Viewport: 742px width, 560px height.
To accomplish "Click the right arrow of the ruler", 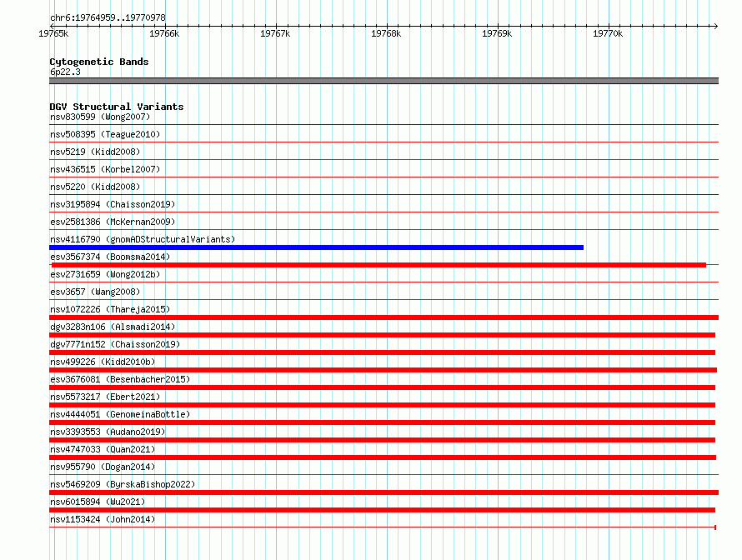I will [716, 26].
